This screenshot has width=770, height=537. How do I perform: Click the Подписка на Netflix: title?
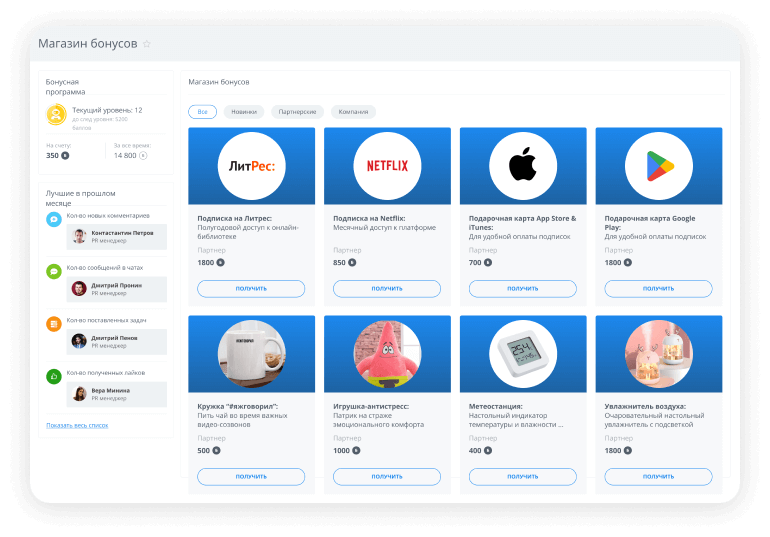point(369,218)
